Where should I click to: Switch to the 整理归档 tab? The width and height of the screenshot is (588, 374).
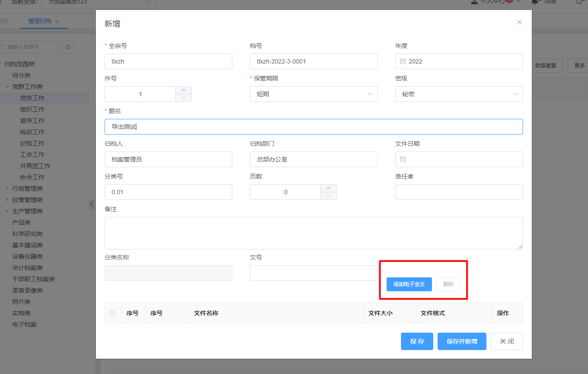pos(40,21)
